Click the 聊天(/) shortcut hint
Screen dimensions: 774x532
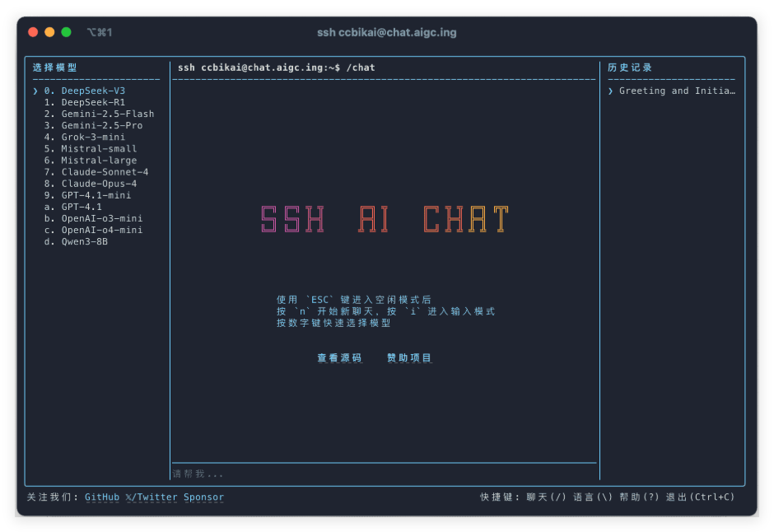point(546,497)
